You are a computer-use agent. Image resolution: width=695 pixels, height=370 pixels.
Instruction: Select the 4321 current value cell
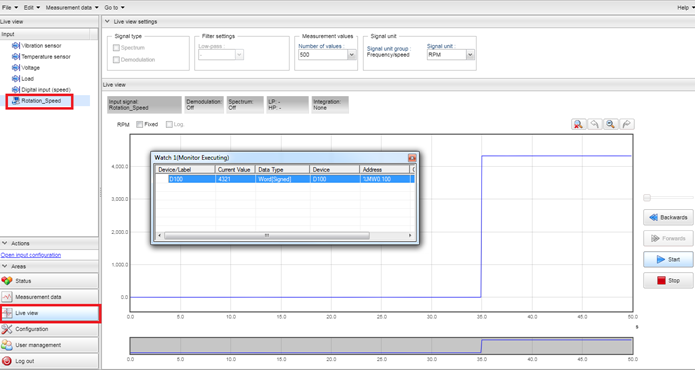(235, 179)
